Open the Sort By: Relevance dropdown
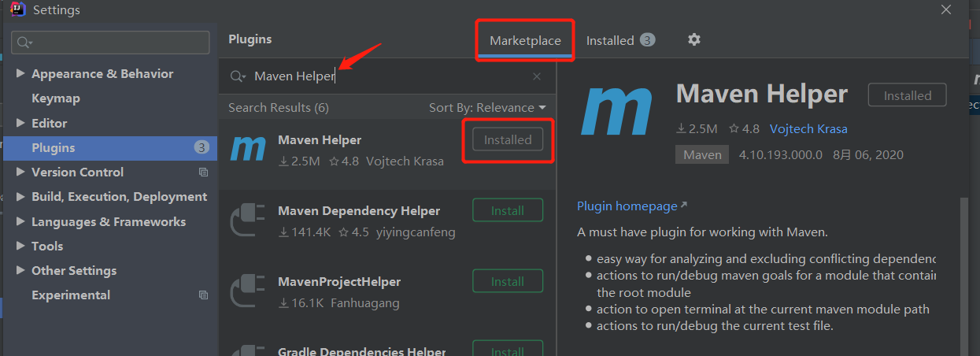Image resolution: width=980 pixels, height=356 pixels. [487, 108]
